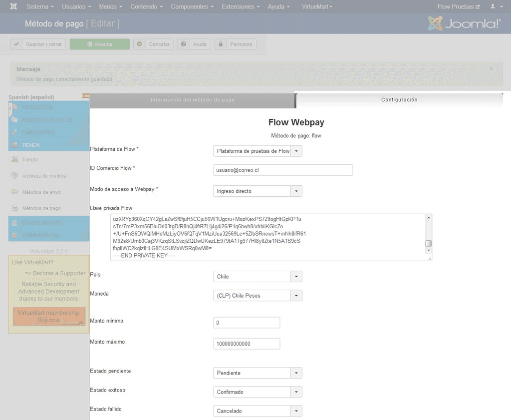Click the Herramientas sidebar icon

pyautogui.click(x=14, y=235)
